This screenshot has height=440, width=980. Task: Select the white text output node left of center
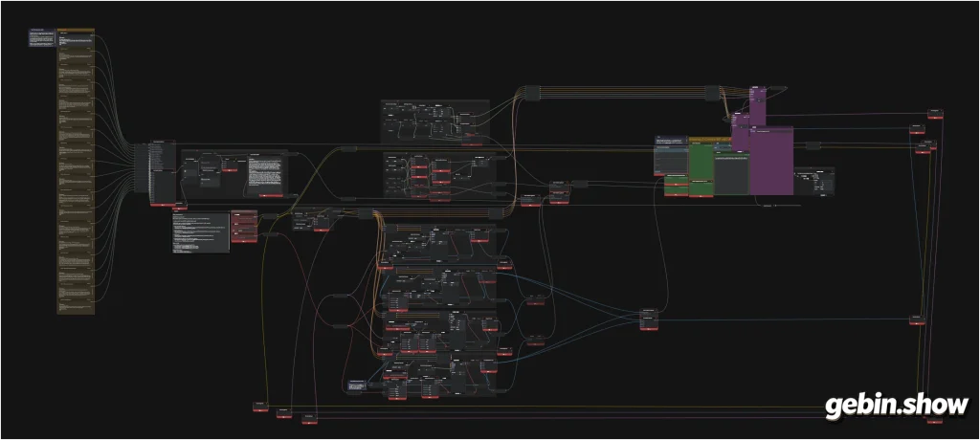[x=265, y=172]
